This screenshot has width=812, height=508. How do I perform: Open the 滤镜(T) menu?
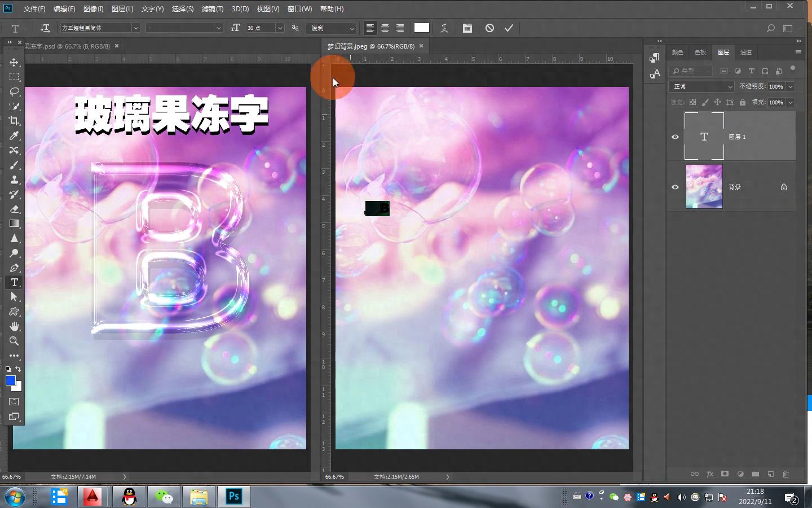(213, 9)
